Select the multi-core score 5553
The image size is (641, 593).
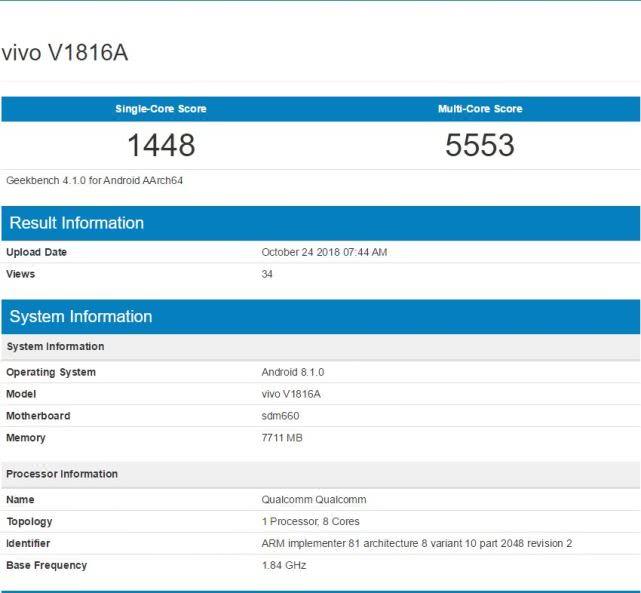(x=480, y=145)
